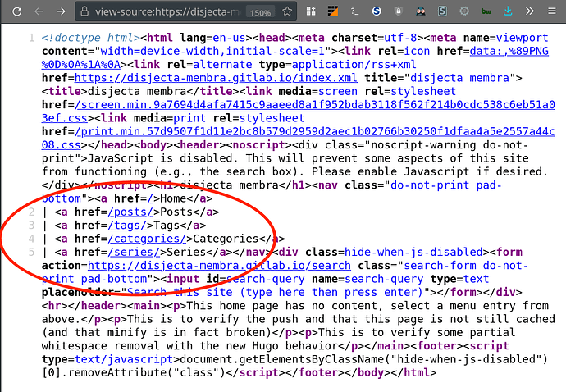Click the blue circular S extension icon
The height and width of the screenshot is (392, 566).
pyautogui.click(x=377, y=11)
